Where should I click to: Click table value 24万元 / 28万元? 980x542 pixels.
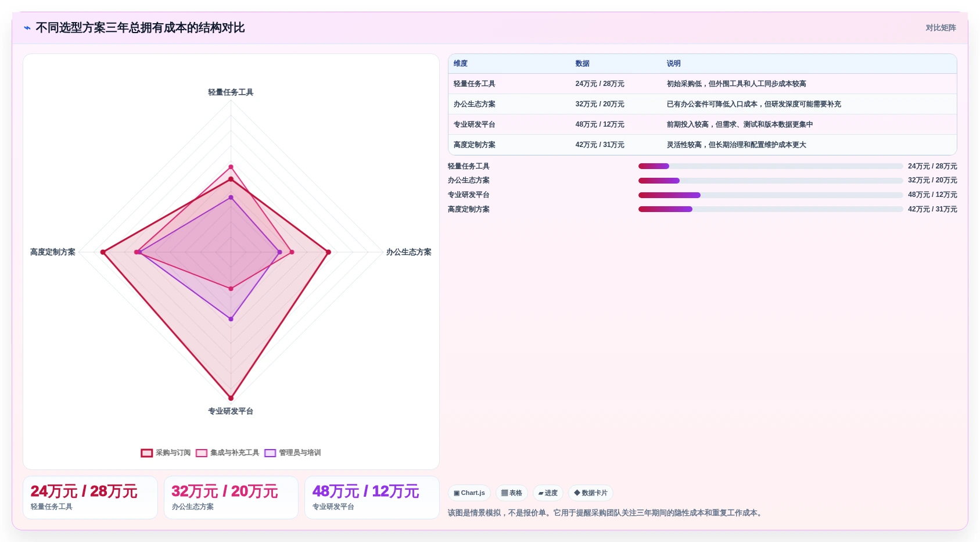pyautogui.click(x=600, y=84)
